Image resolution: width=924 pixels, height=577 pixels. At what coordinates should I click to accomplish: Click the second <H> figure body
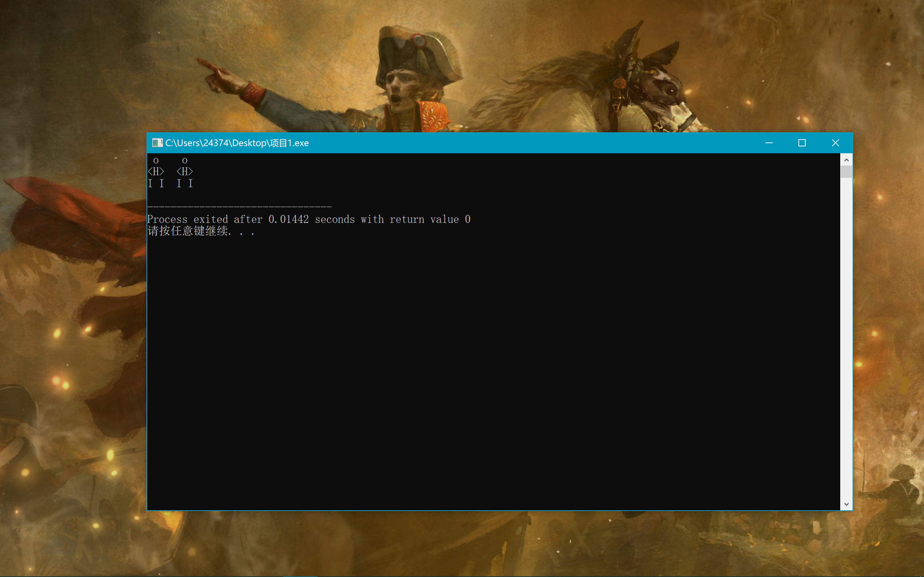coord(185,172)
